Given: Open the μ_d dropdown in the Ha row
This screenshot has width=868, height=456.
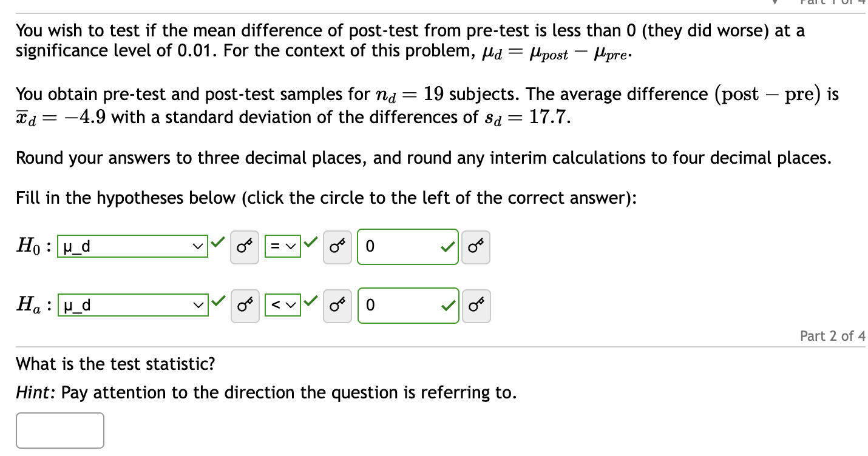Looking at the screenshot, I should pyautogui.click(x=132, y=306).
